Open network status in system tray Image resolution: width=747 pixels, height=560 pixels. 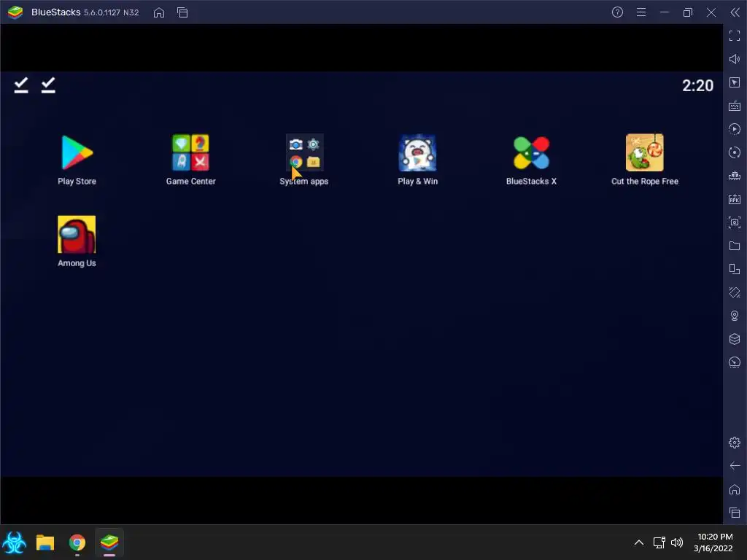[x=659, y=542]
